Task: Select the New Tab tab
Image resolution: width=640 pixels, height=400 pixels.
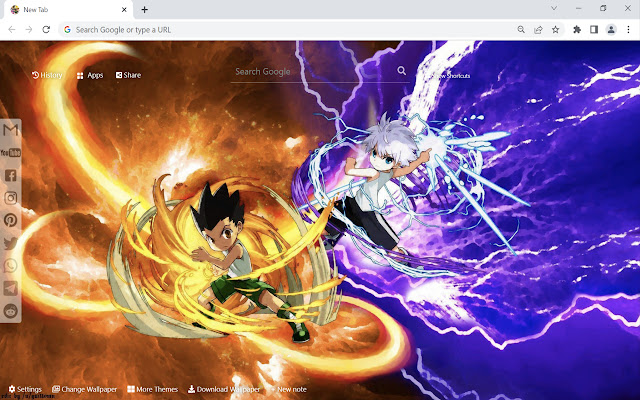Action: [69, 10]
